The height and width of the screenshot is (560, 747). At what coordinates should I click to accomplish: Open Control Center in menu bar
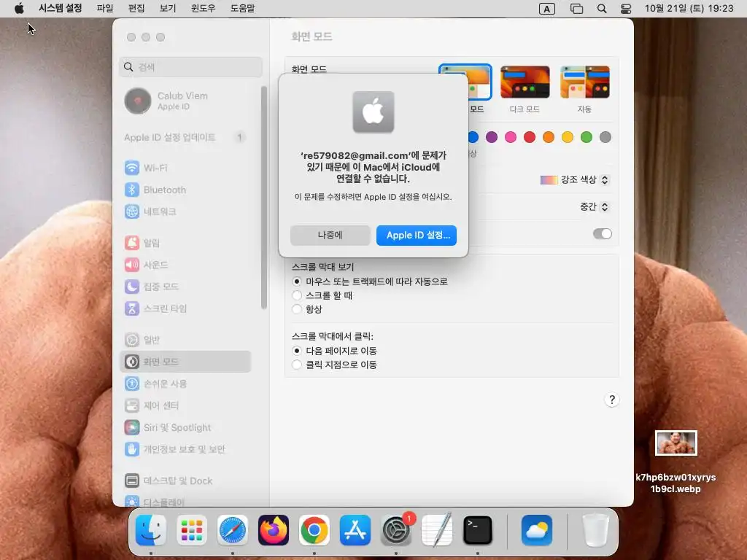tap(625, 9)
